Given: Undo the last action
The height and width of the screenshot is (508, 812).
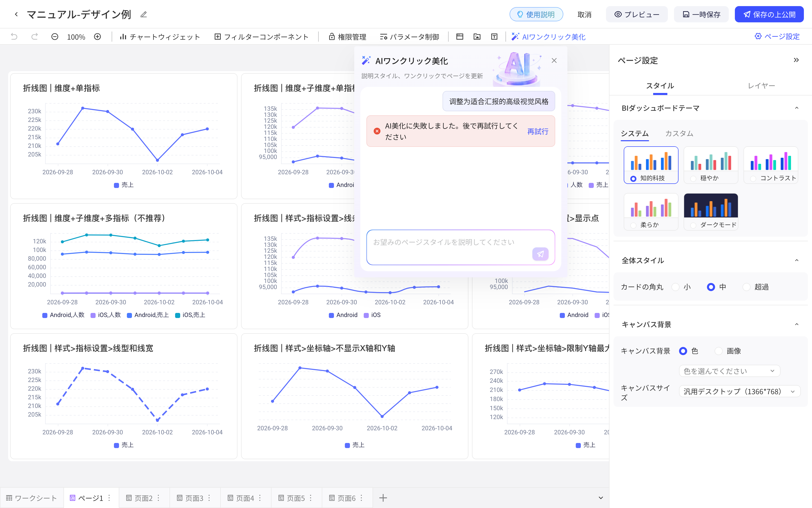Looking at the screenshot, I should [14, 37].
